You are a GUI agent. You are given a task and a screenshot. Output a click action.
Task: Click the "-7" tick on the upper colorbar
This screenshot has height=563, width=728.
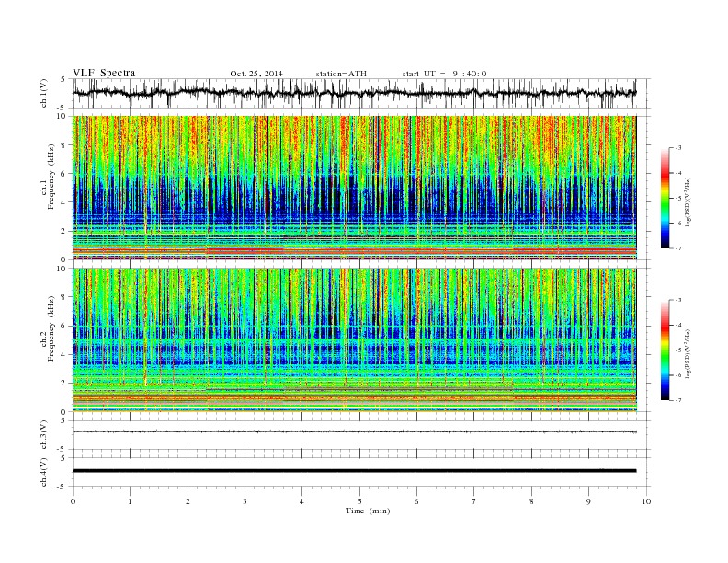pos(677,248)
